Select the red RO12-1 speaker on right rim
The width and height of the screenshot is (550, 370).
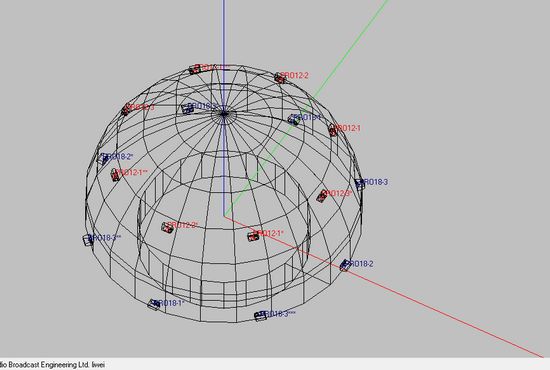333,130
